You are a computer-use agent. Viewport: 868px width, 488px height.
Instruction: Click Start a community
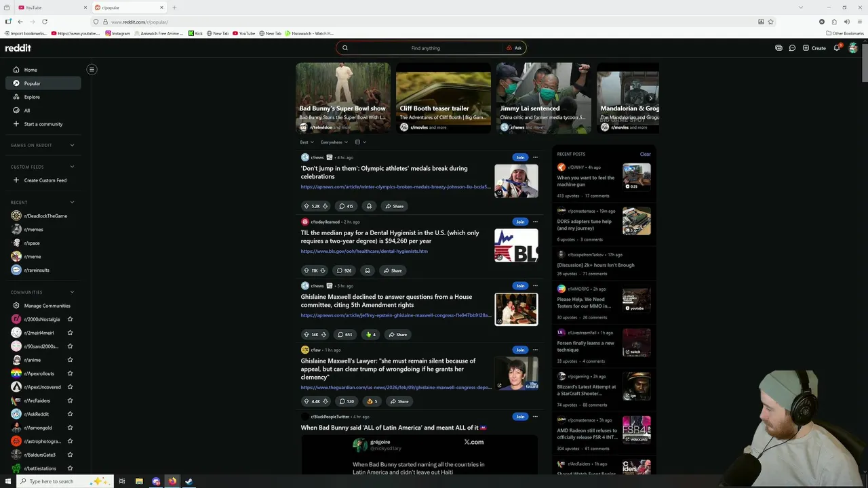[x=43, y=124]
